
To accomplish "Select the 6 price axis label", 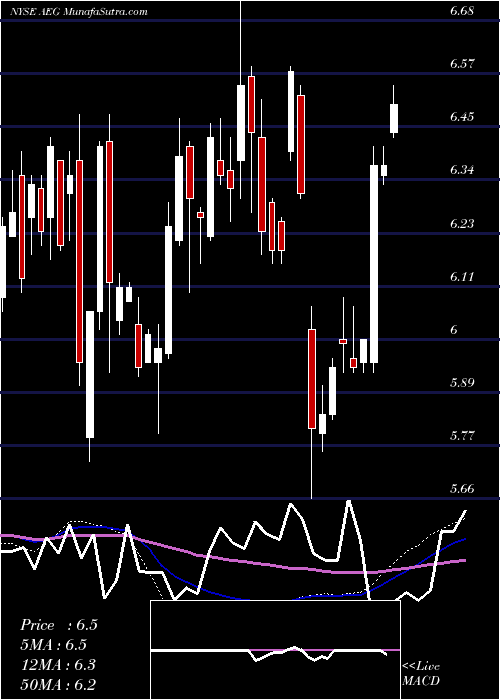I will pyautogui.click(x=454, y=329).
